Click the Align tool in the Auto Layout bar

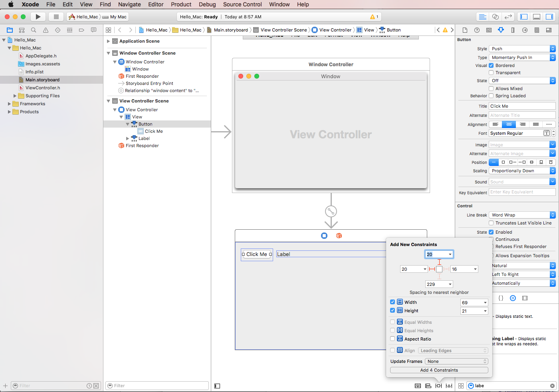coord(428,386)
